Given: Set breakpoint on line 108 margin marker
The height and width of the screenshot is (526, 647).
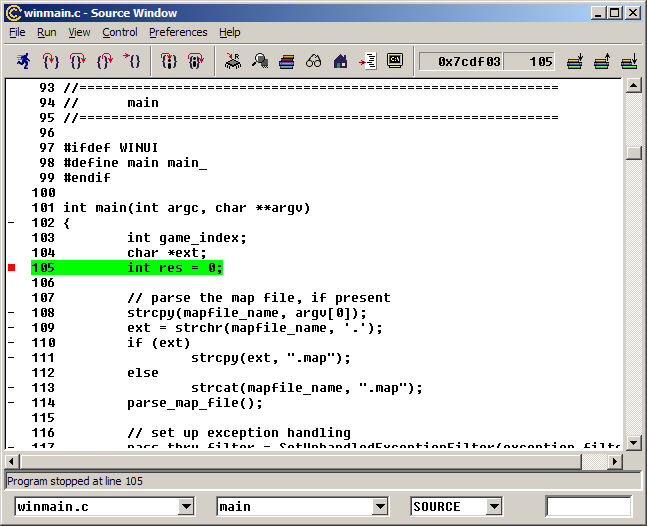Looking at the screenshot, I should [11, 313].
